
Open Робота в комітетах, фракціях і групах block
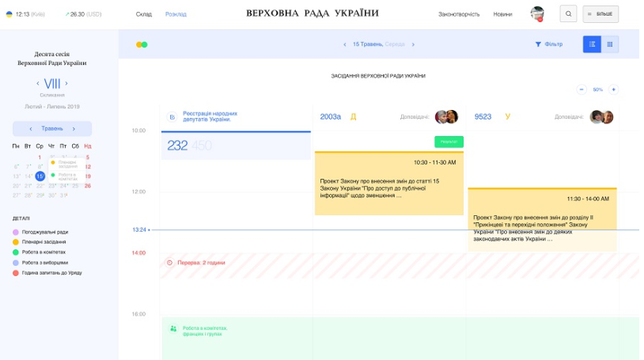(x=400, y=338)
